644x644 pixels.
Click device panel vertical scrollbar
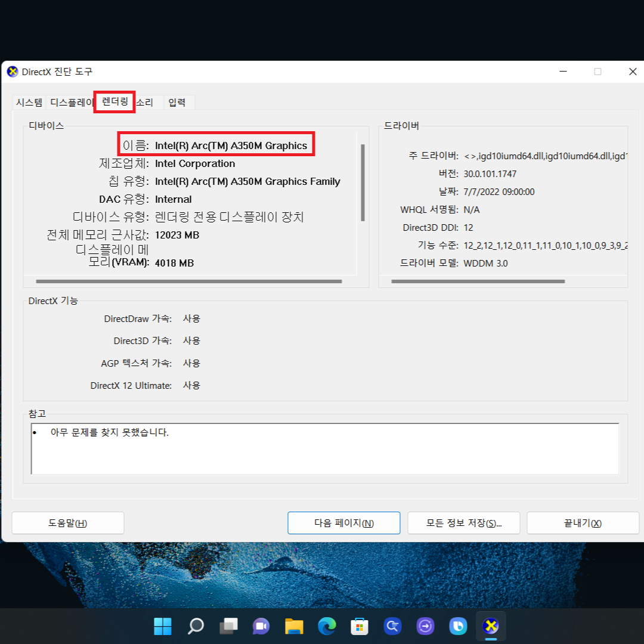(363, 183)
